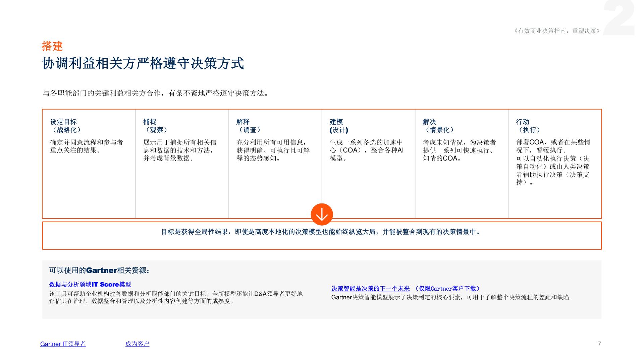Click the paragraph starting 展示用于捕捉所有相关信息
Screen dimensions: 644x362
click(x=180, y=150)
